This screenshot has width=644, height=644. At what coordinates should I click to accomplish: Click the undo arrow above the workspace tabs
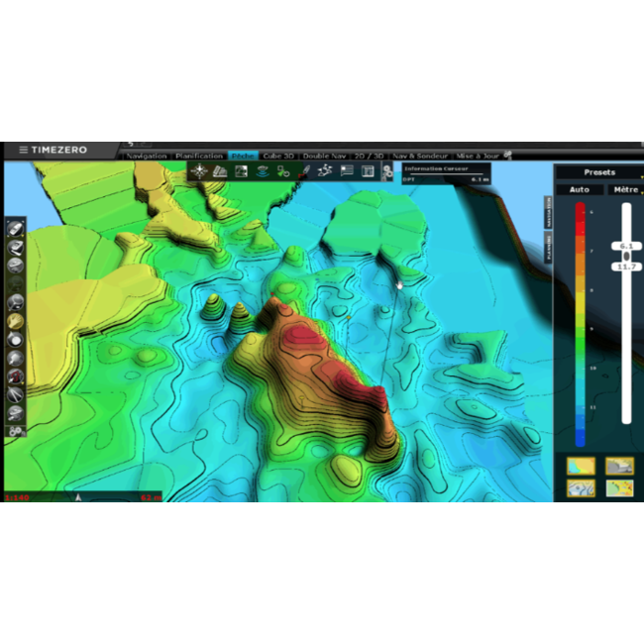[x=131, y=145]
